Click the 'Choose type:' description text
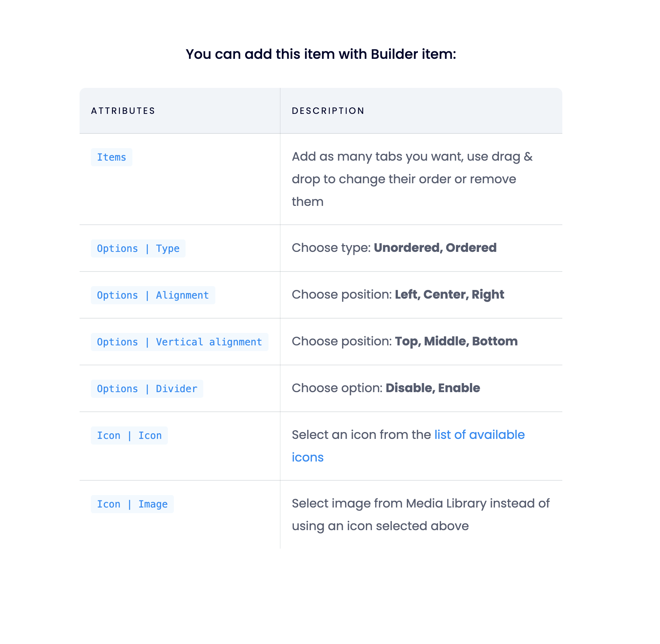The height and width of the screenshot is (644, 660). pos(331,248)
